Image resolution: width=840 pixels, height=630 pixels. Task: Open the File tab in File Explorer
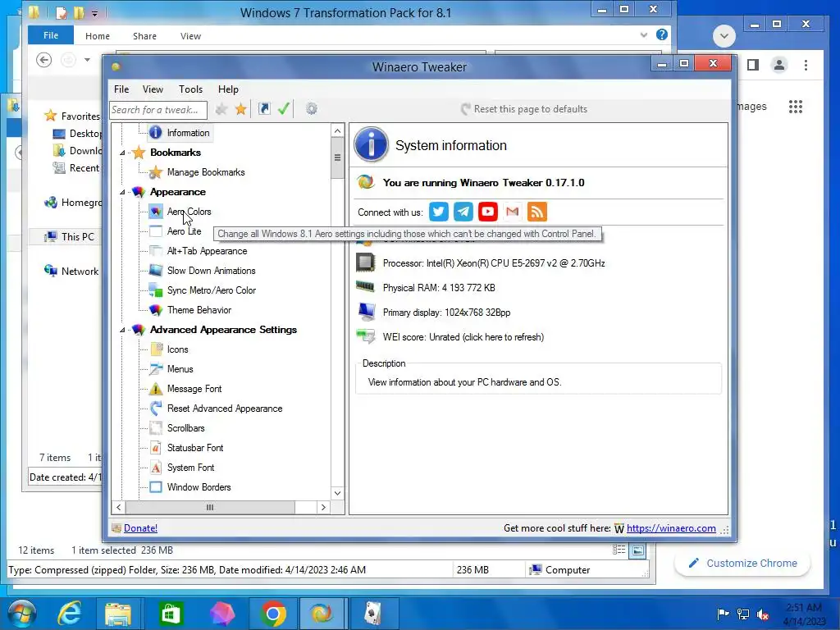point(51,35)
